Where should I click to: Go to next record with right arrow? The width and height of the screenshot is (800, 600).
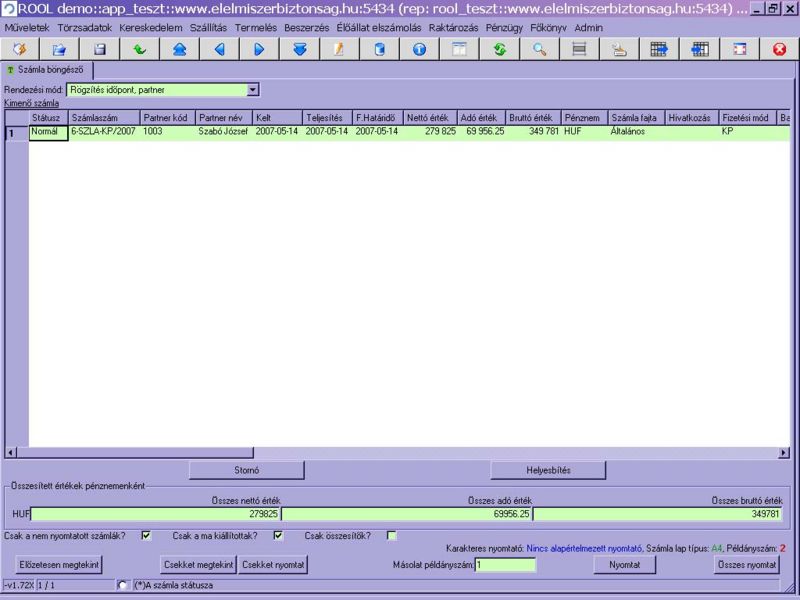(259, 49)
